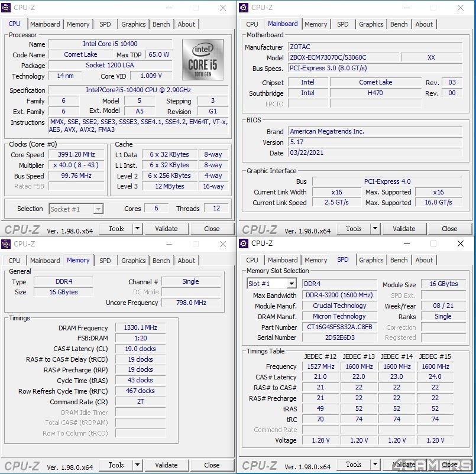
Task: Open the About tab in the CPU window
Action: pos(186,24)
